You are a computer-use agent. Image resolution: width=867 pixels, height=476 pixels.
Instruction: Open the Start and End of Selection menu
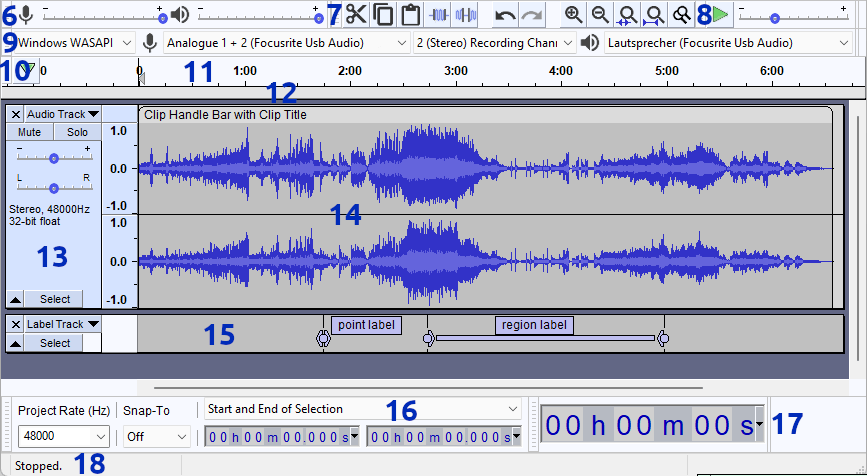(362, 409)
